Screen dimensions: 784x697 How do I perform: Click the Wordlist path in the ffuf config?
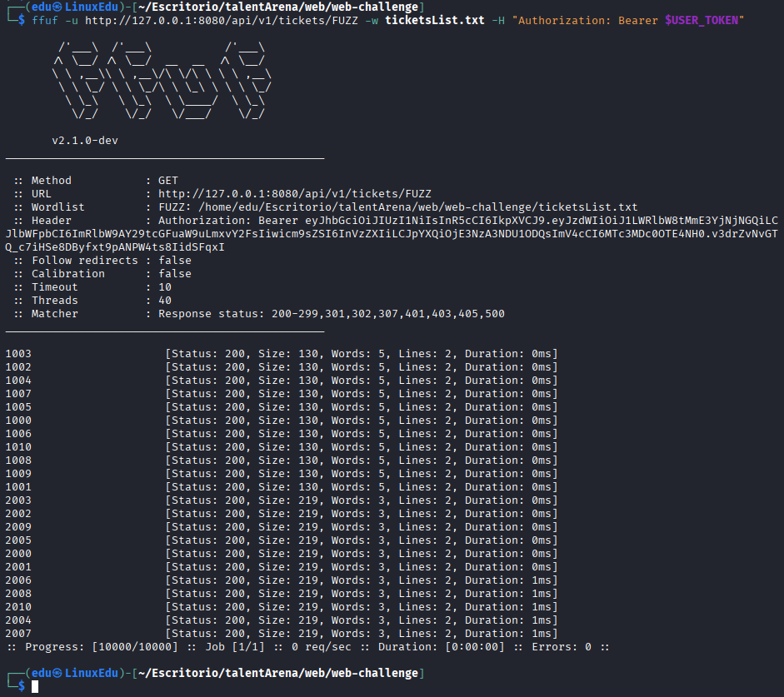click(418, 207)
